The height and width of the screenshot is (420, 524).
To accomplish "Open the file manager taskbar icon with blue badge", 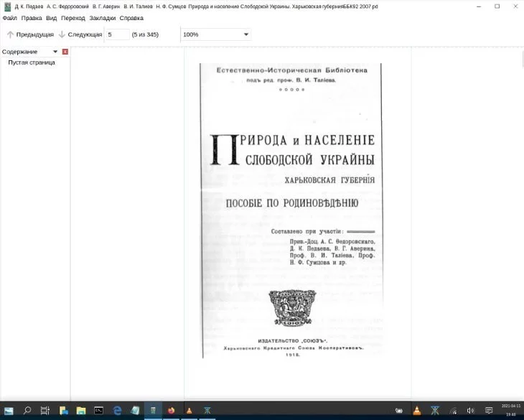I will [63, 411].
